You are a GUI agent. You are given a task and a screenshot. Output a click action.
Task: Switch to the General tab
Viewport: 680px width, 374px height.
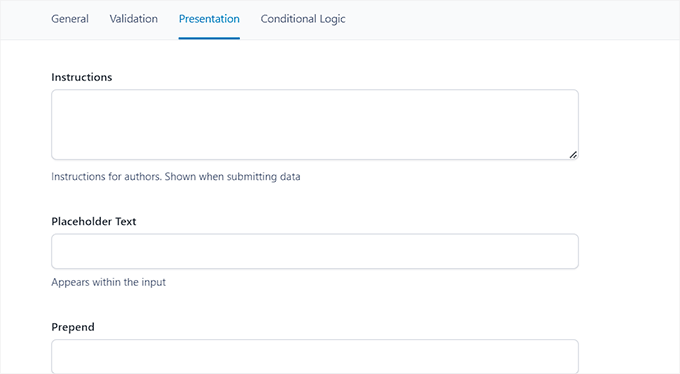70,19
